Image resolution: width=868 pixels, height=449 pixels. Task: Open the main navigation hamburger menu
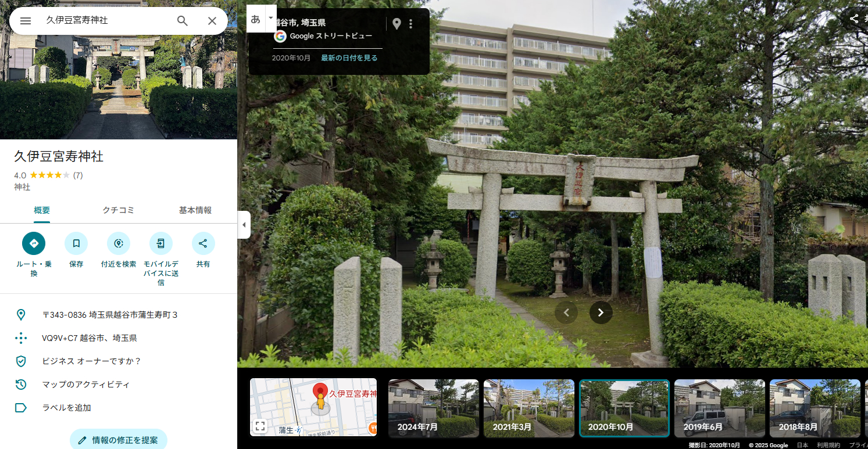25,20
